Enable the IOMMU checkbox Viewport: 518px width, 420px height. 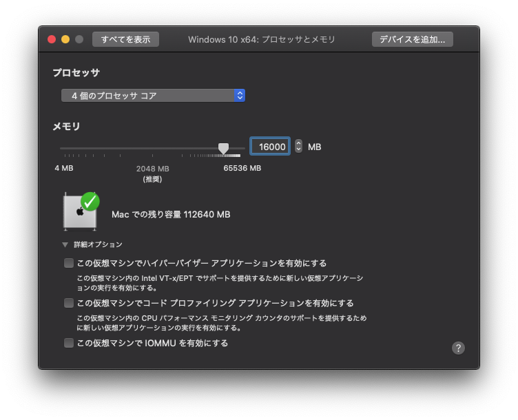point(69,343)
